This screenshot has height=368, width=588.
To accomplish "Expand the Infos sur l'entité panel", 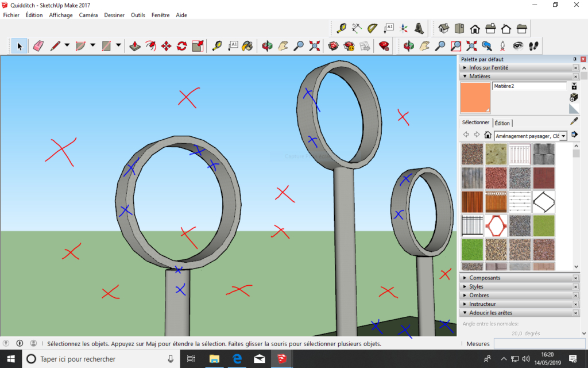I will (x=488, y=68).
